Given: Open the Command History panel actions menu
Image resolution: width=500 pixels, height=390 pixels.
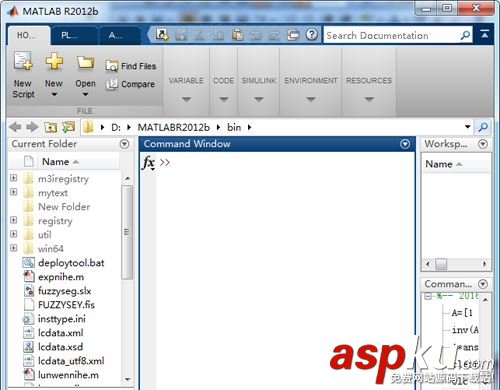Looking at the screenshot, I should (x=483, y=284).
